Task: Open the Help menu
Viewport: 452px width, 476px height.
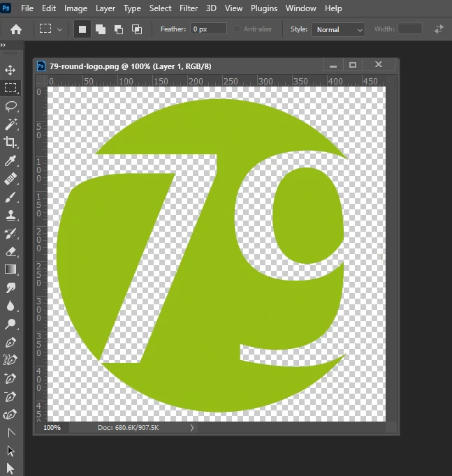Action: coord(333,8)
